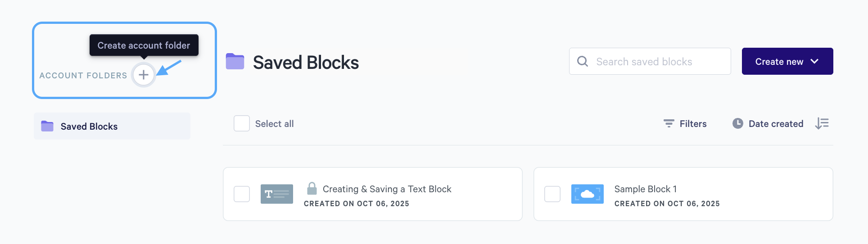868x244 pixels.
Task: Click the purple folder icon beside Saved Blocks heading
Action: coord(235,62)
